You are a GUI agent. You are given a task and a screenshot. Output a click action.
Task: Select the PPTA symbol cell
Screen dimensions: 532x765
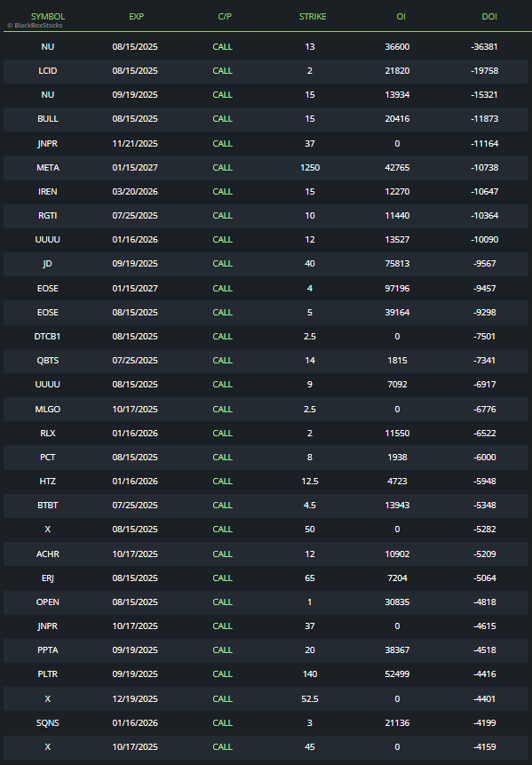pyautogui.click(x=48, y=649)
